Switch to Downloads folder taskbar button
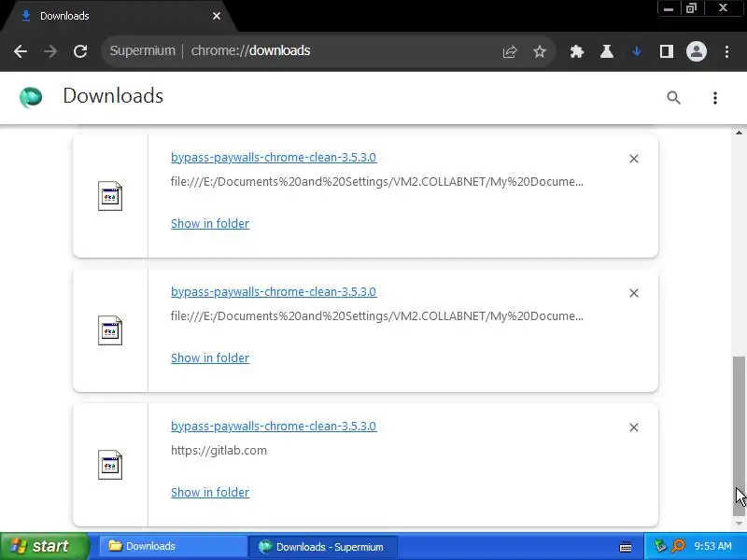 173,546
